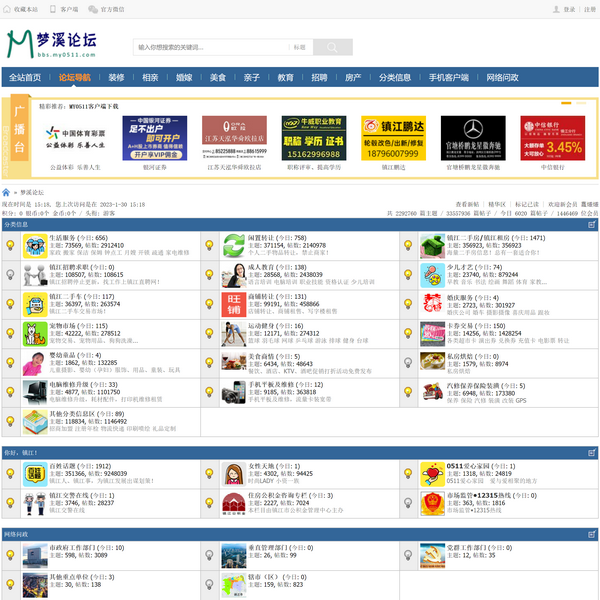Go to 全站首页 in navigation bar
This screenshot has width=600, height=600.
[25, 77]
